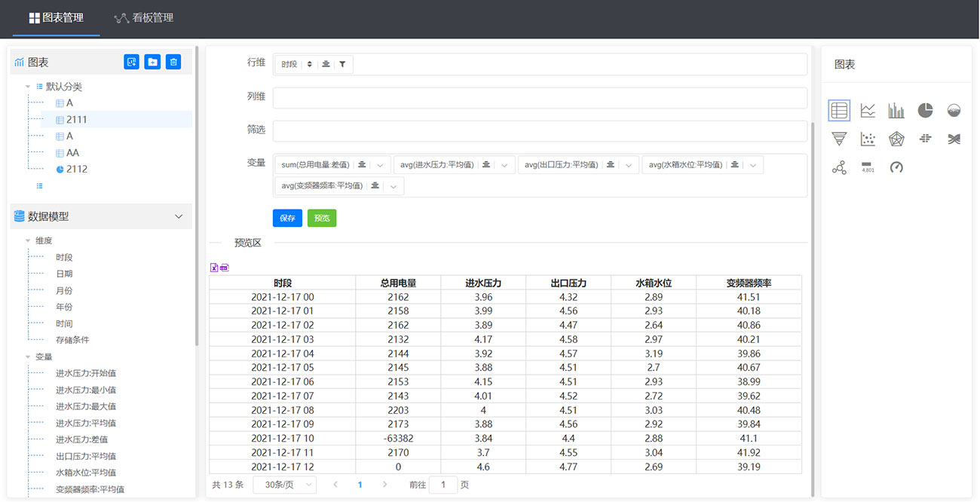Collapse the 默认分类 tree node
This screenshot has width=980, height=502.
[28, 87]
